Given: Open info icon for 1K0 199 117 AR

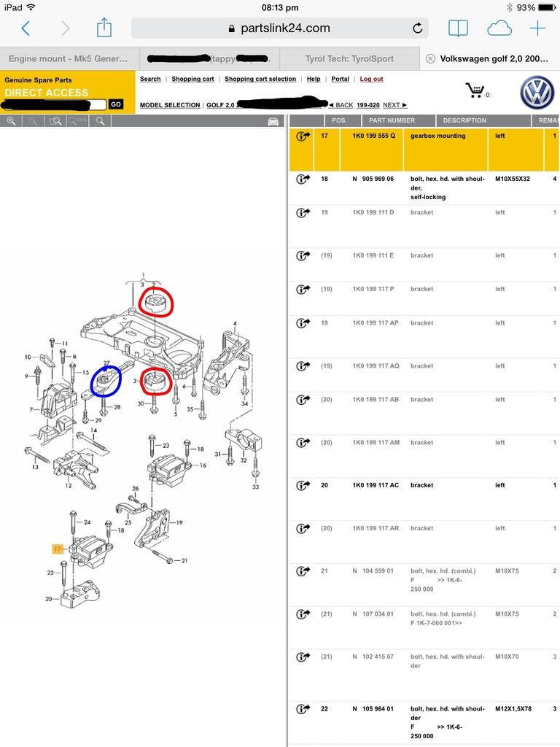Looking at the screenshot, I should [303, 528].
